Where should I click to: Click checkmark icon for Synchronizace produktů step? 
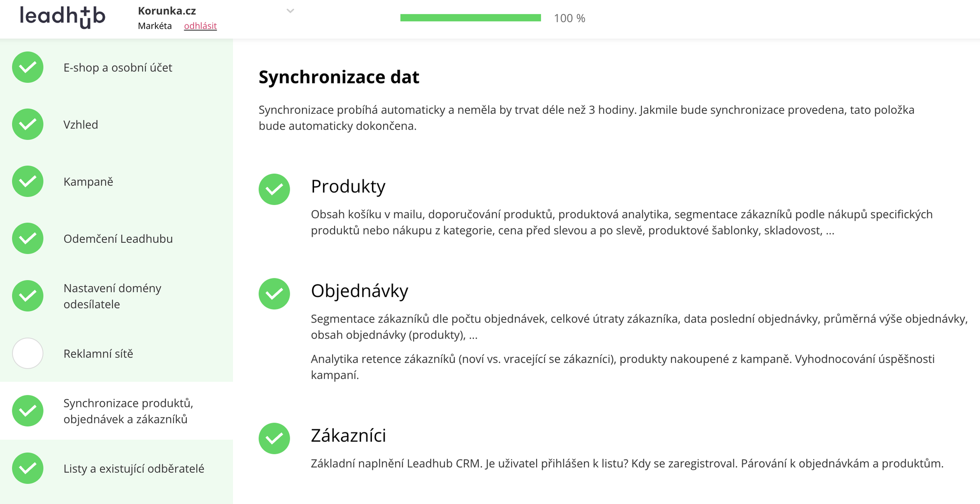coord(28,411)
